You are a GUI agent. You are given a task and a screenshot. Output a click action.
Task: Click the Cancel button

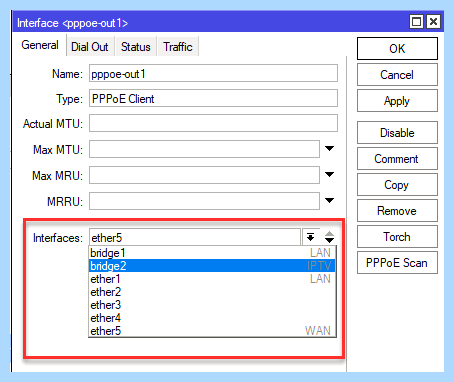tap(397, 75)
